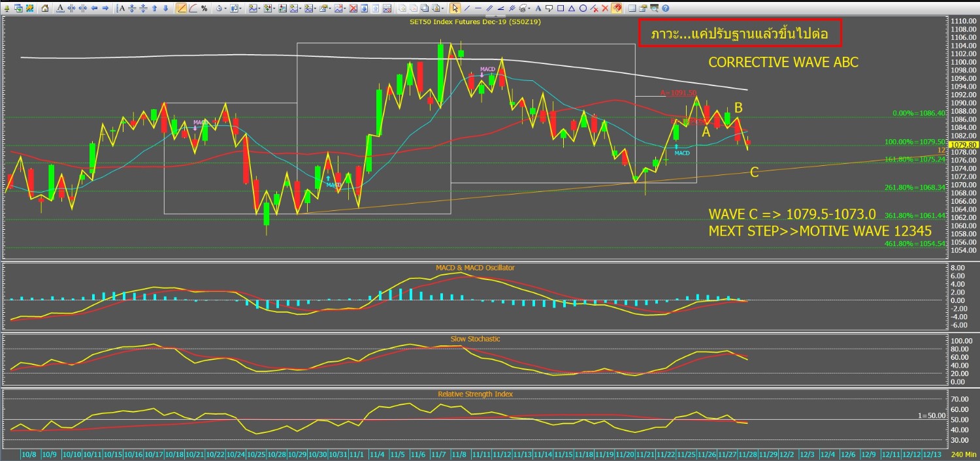This screenshot has width=980, height=461.
Task: Open the Fibonacci tool dropdown arrow
Action: tap(529, 8)
